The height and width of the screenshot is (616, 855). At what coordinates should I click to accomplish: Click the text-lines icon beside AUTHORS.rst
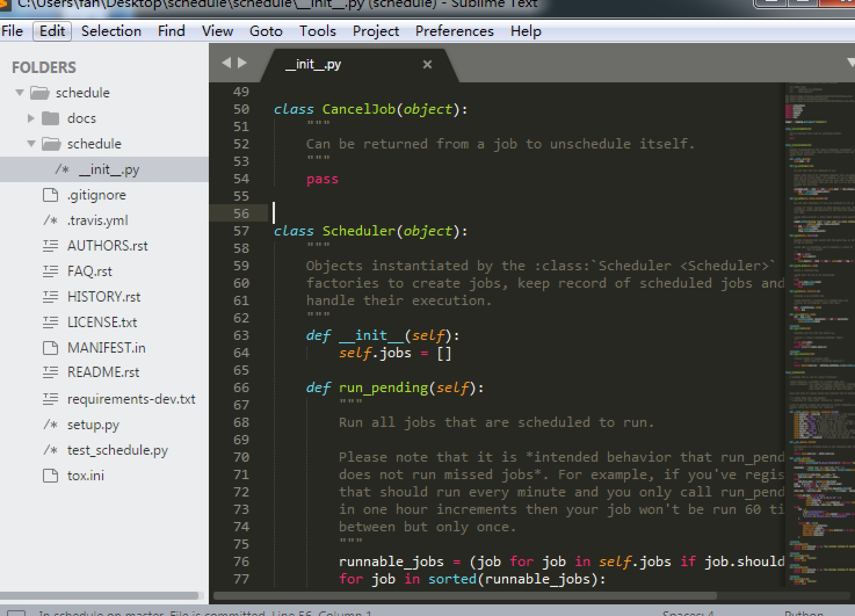[51, 246]
